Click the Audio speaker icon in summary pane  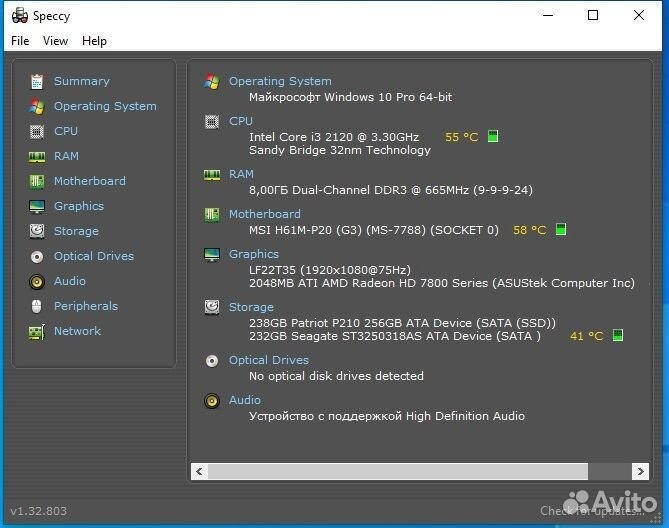pos(212,401)
